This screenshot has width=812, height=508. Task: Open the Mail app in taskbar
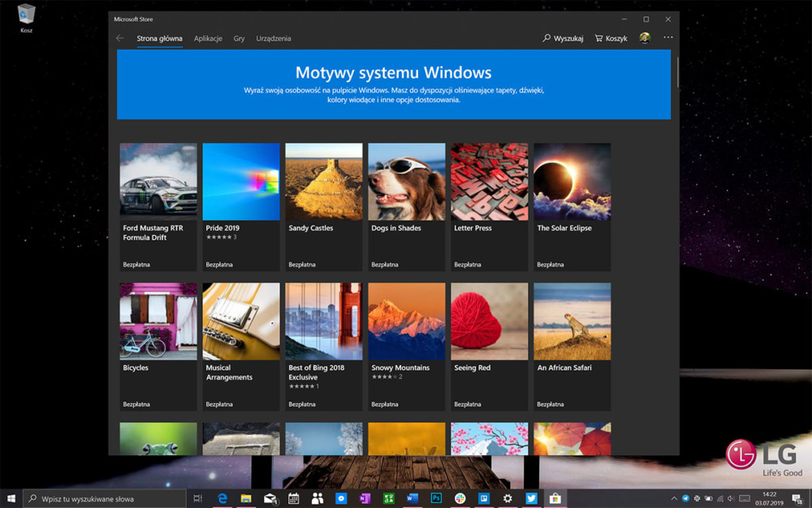pos(270,499)
